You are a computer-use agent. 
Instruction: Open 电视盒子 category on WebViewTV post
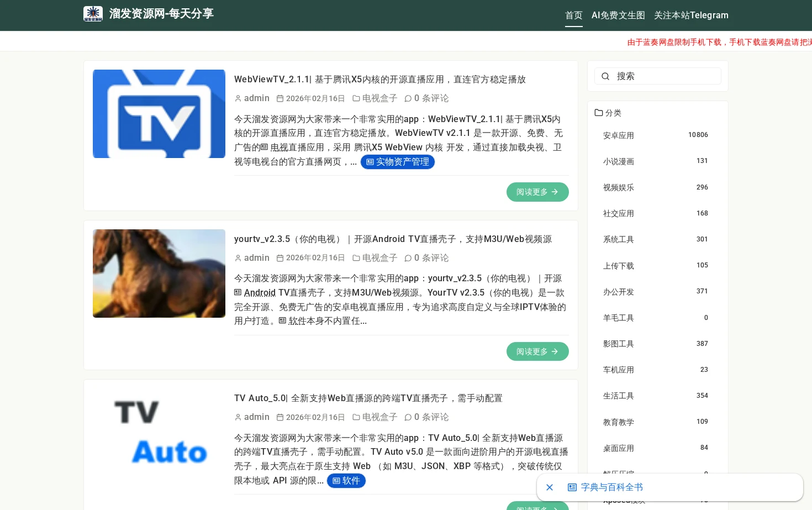click(379, 98)
